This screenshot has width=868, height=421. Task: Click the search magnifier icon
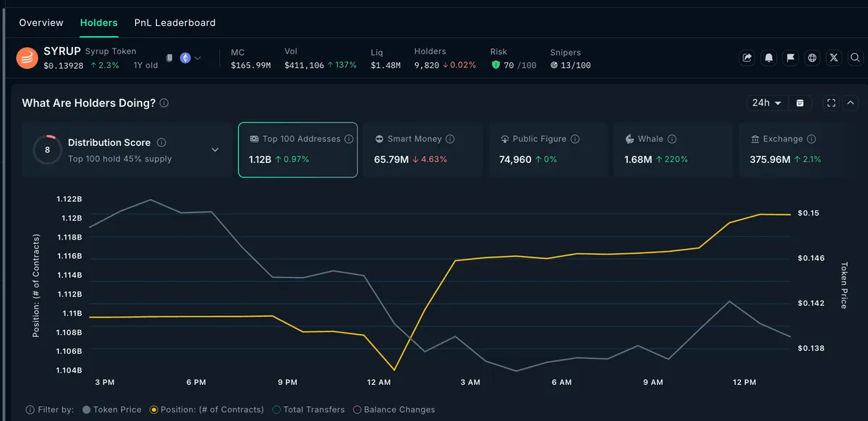tap(855, 58)
